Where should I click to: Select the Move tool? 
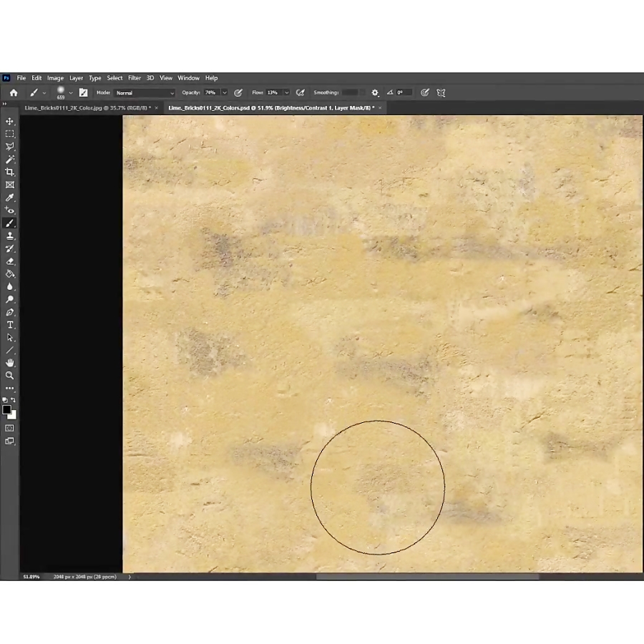[x=10, y=122]
